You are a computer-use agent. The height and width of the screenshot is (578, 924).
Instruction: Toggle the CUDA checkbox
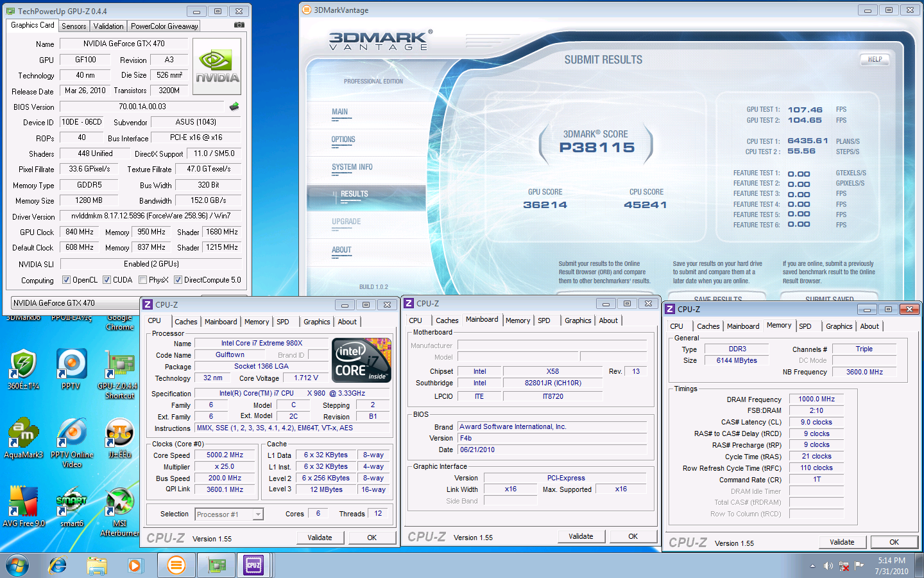pos(107,280)
